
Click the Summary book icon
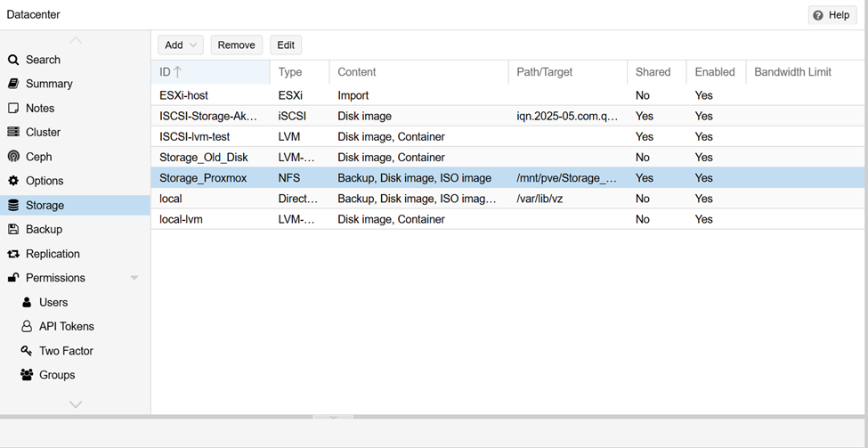pos(13,84)
